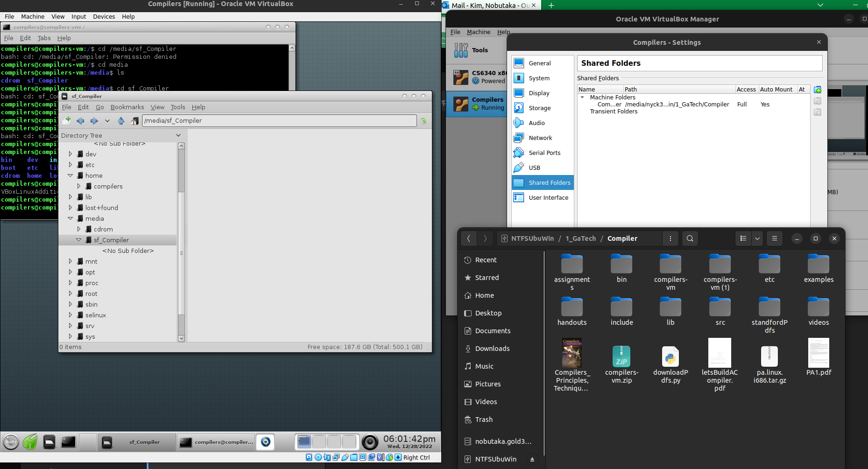Click the back arrow in Files window
The width and height of the screenshot is (868, 469).
(x=469, y=238)
